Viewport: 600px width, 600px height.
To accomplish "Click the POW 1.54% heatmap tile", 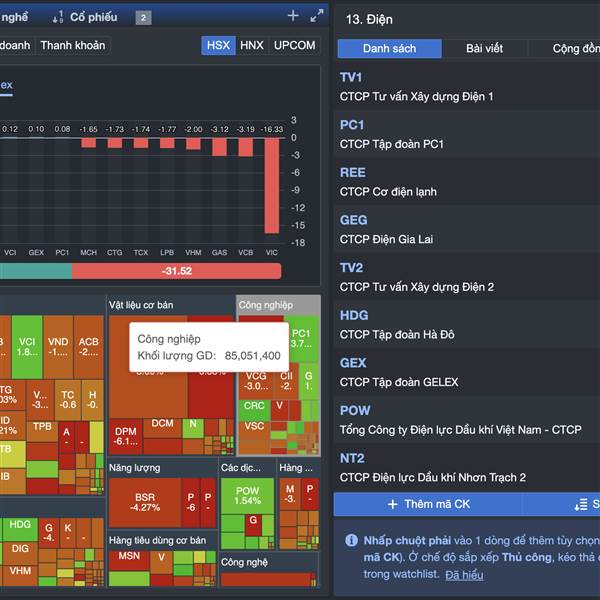I will (247, 496).
